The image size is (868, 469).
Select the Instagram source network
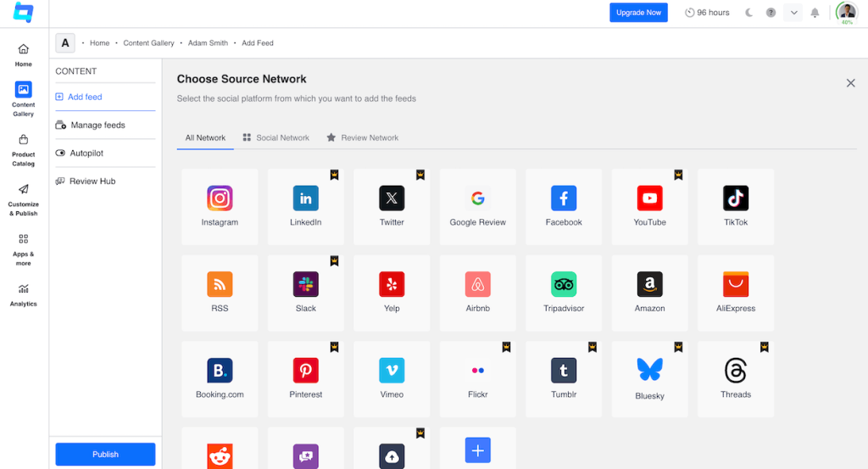tap(220, 207)
